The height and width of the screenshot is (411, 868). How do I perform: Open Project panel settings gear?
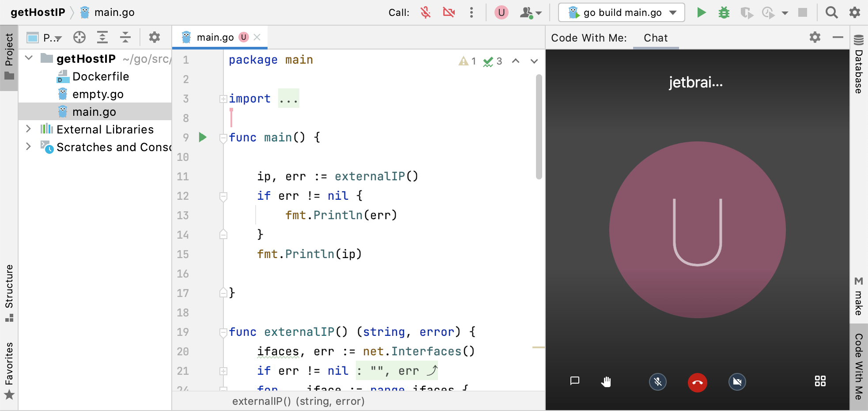click(x=154, y=37)
